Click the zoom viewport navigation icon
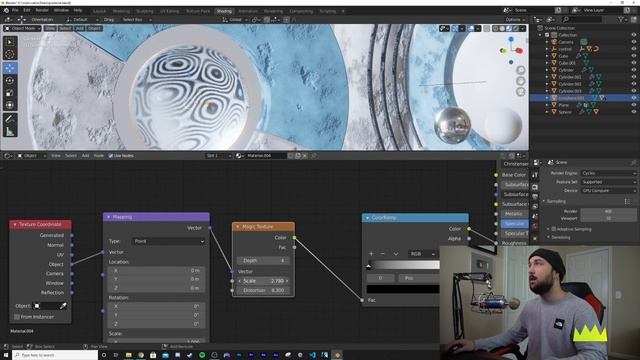640x360 pixels. (x=521, y=70)
